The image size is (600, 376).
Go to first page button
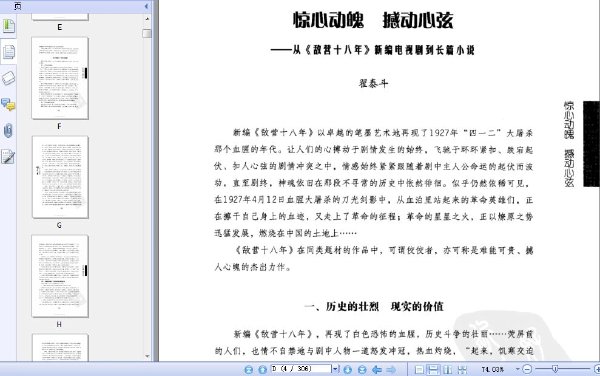[248, 369]
